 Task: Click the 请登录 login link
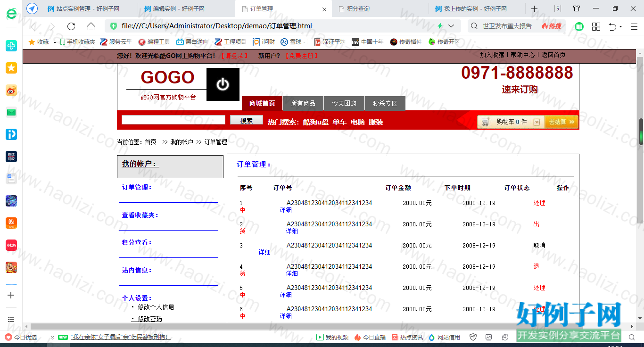click(234, 56)
